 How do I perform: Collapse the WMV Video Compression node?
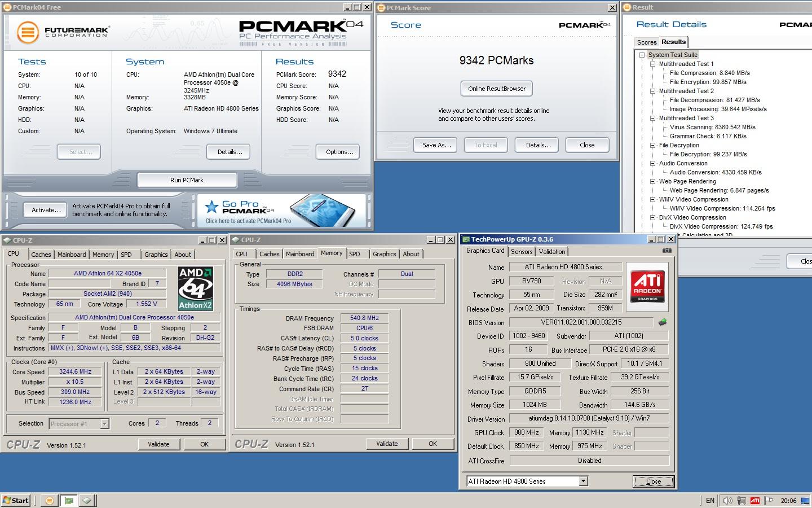click(x=653, y=199)
